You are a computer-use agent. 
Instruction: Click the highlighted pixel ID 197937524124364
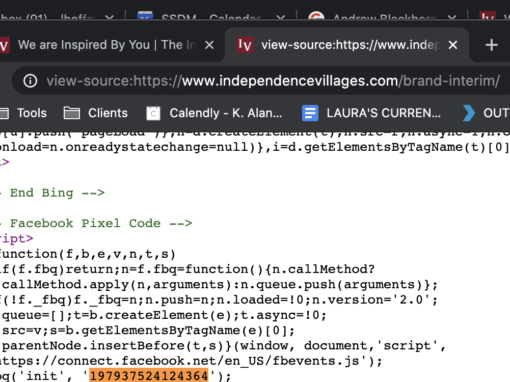pos(149,376)
